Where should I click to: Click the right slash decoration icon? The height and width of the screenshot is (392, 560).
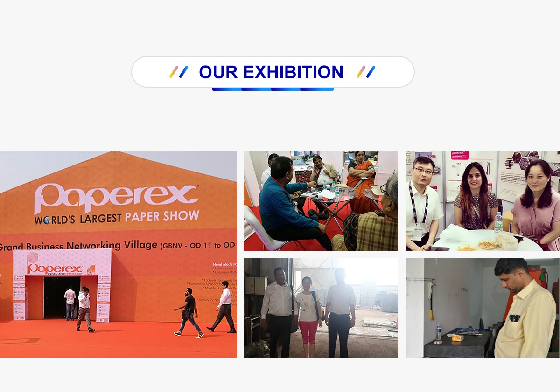click(366, 72)
